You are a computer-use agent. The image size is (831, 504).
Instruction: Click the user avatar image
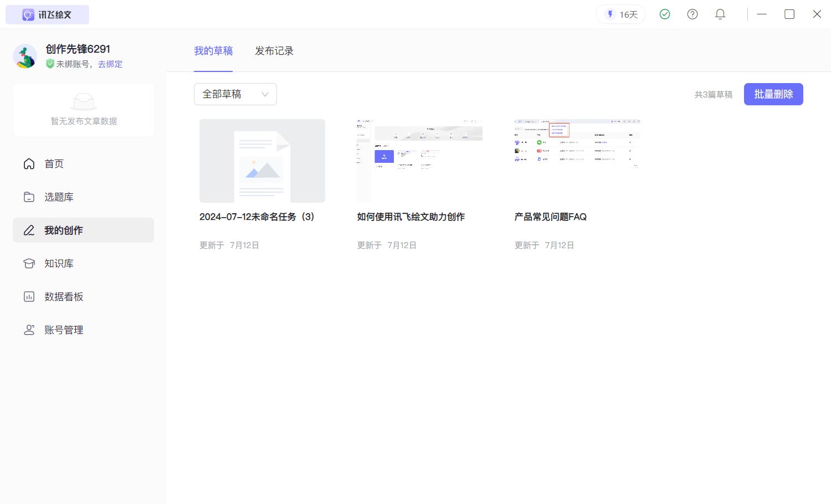click(x=25, y=56)
